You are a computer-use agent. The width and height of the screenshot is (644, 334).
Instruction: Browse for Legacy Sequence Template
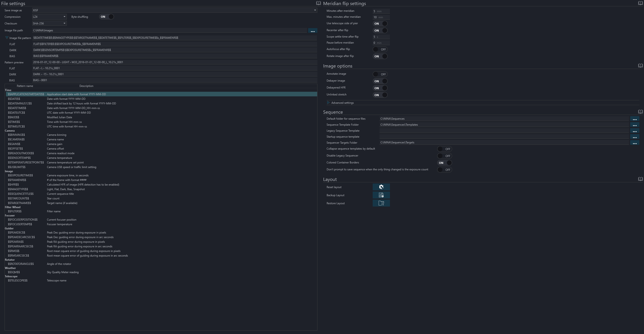635,131
